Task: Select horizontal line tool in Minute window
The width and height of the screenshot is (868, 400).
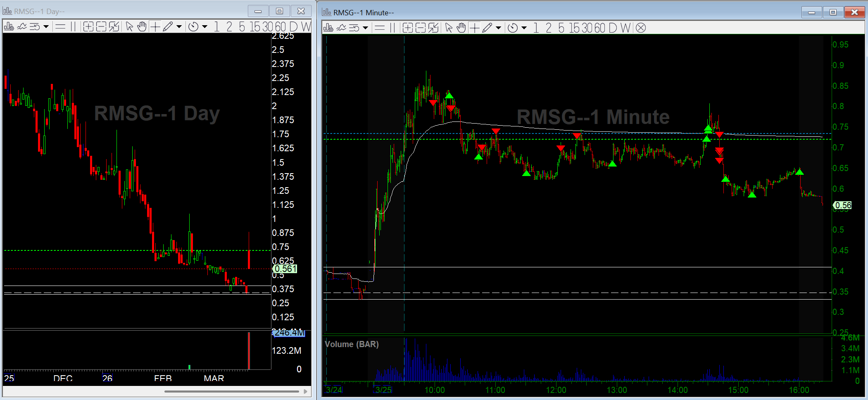Action: [380, 28]
